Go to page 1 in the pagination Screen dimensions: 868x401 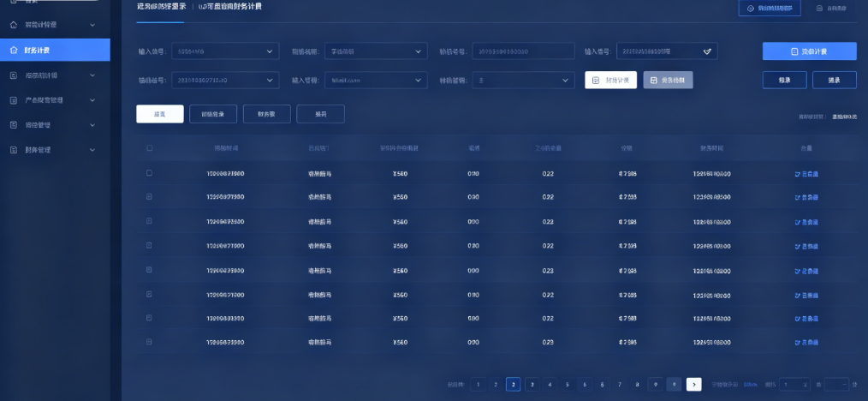tap(479, 385)
